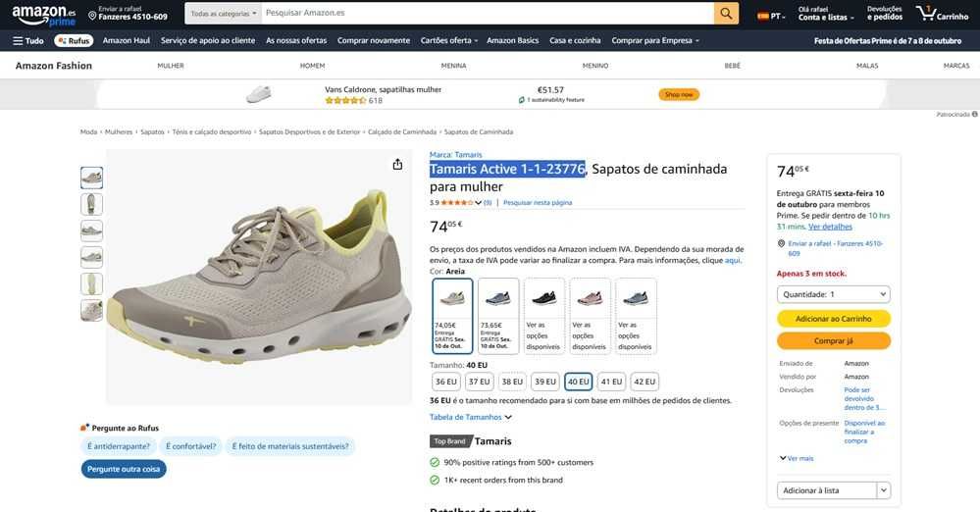Select the last blue-grey shoe color swatch
This screenshot has width=980, height=512.
pos(636,317)
